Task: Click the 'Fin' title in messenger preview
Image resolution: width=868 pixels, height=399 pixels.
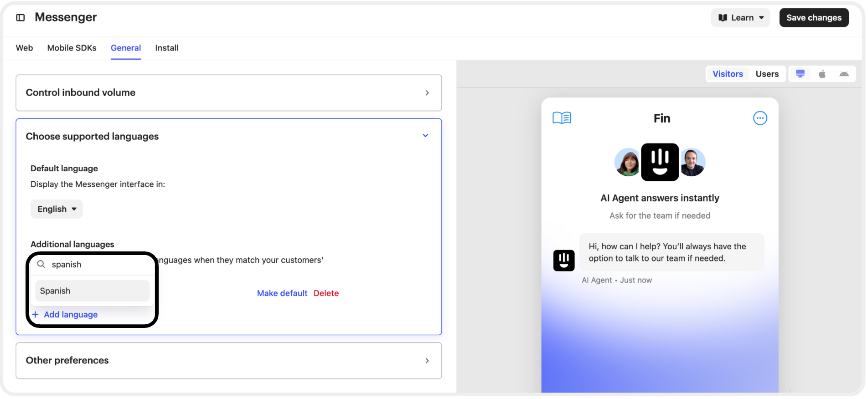Action: point(662,118)
